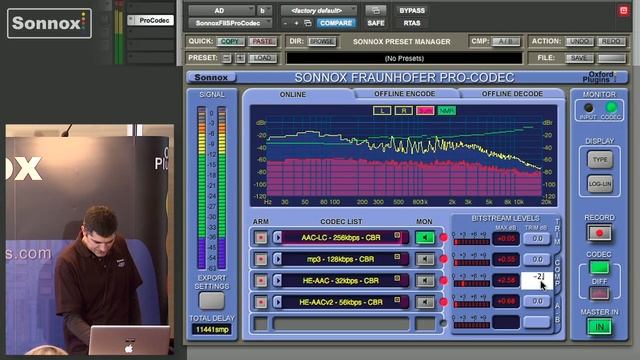
Task: Toggle the L channel display
Action: pos(382,111)
